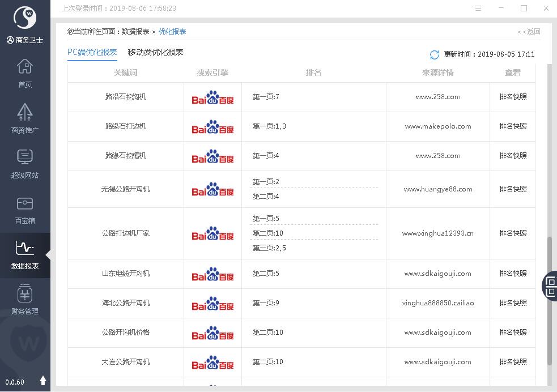Open the 百宝箱 toolbox icon
Image resolution: width=557 pixels, height=392 pixels.
click(25, 209)
